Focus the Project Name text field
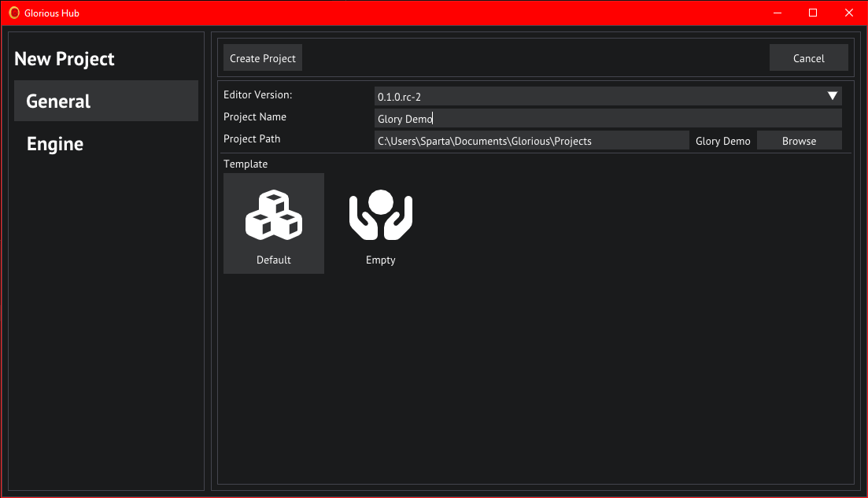Screen dimensions: 868x498 (x=608, y=119)
